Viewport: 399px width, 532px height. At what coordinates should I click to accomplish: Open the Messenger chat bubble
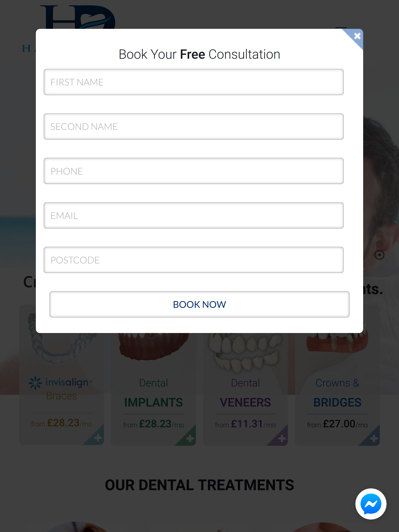371,504
